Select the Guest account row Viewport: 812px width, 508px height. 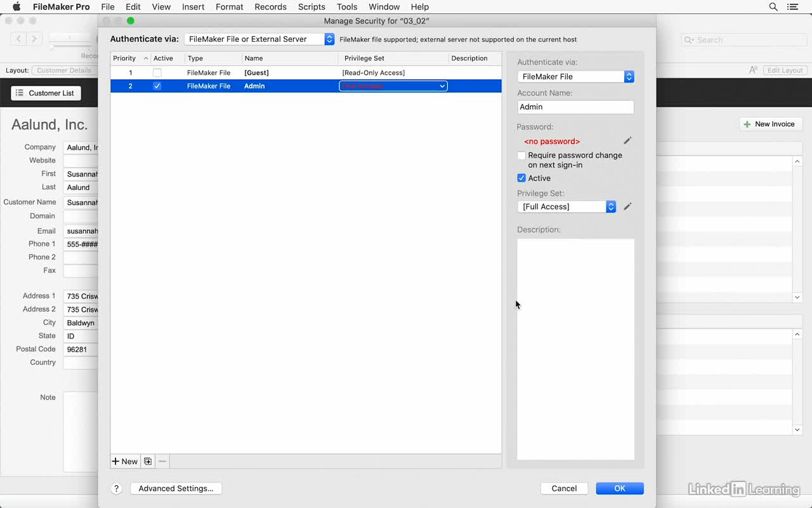click(x=306, y=73)
